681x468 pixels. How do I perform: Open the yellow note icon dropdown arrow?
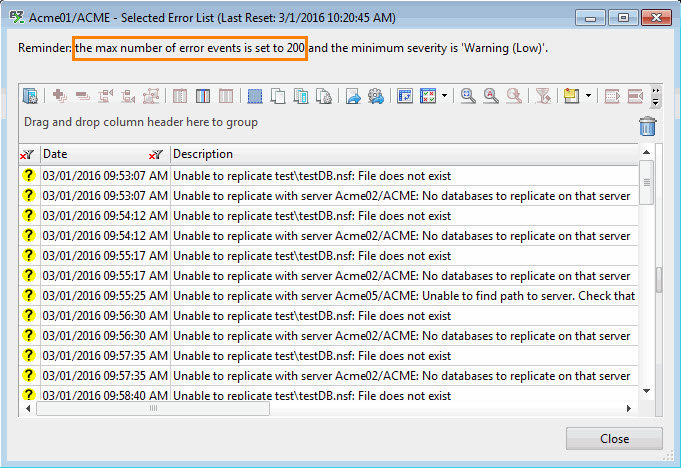tap(588, 96)
